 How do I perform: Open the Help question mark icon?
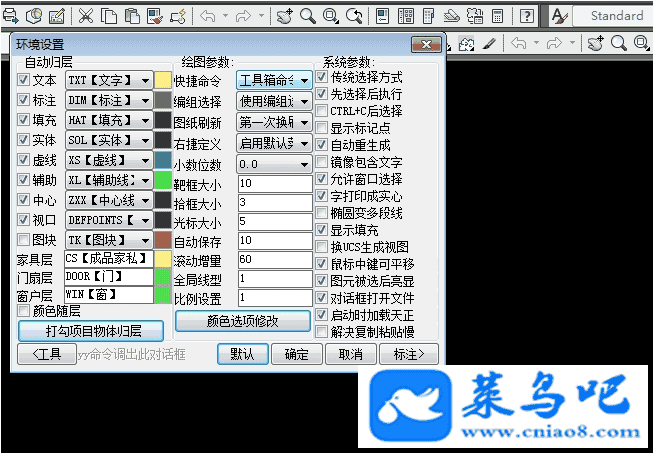click(x=526, y=16)
